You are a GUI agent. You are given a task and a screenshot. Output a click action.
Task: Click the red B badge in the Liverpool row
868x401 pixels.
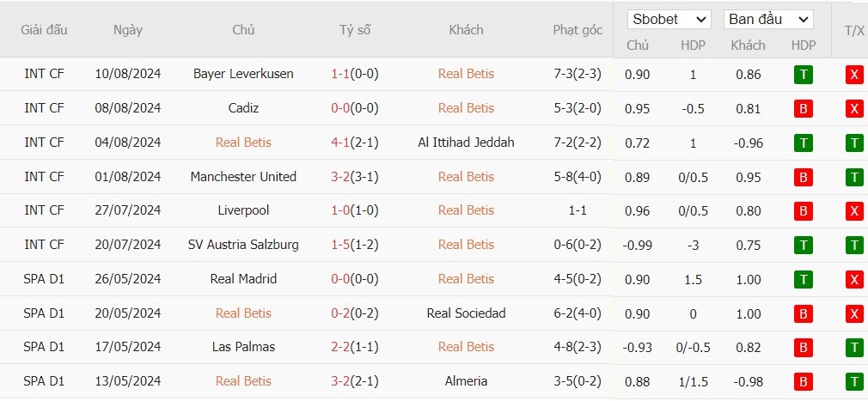[x=804, y=211]
